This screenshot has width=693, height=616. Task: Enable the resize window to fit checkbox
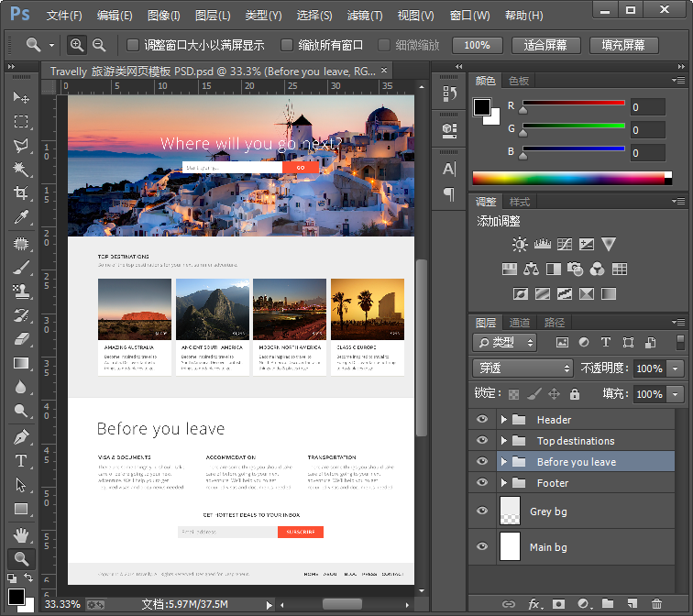click(133, 45)
